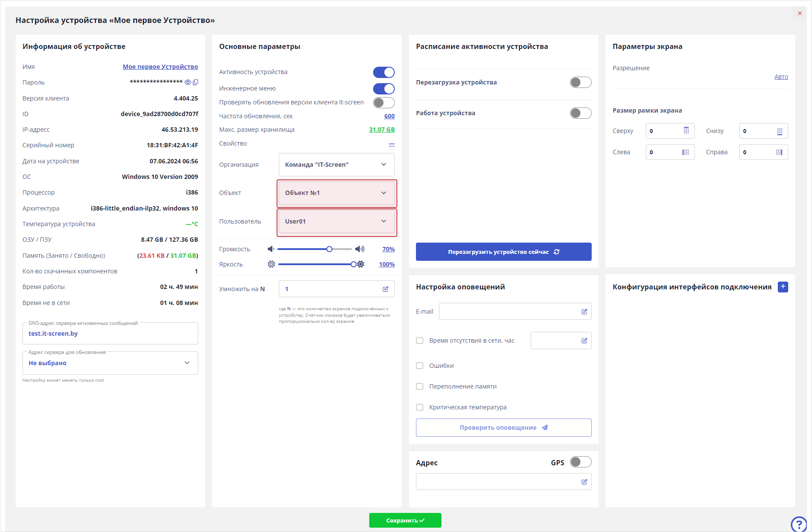Disable the device activity toggle
812x532 pixels.
(x=383, y=72)
